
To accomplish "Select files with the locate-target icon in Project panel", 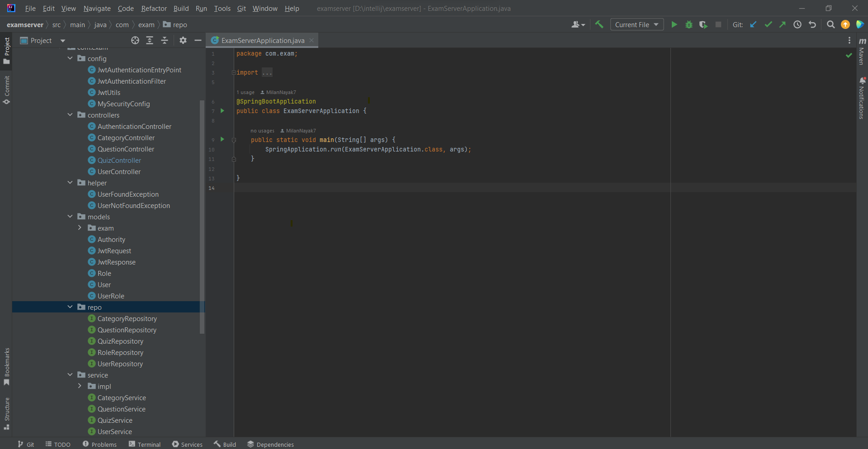I will [x=135, y=40].
